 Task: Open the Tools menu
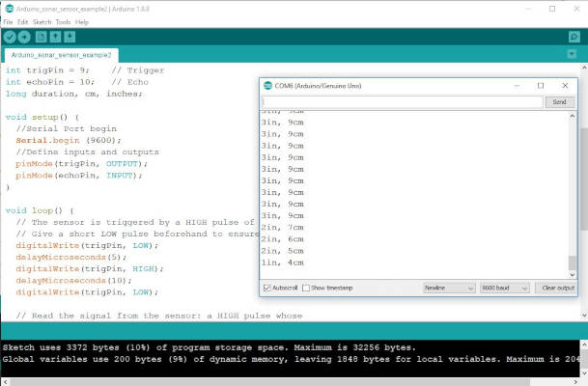point(63,22)
